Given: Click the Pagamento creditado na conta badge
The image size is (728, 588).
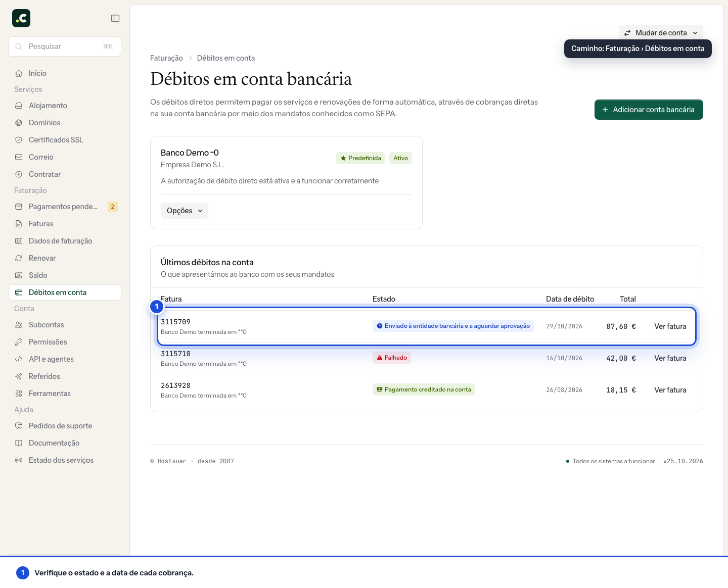Looking at the screenshot, I should (424, 389).
